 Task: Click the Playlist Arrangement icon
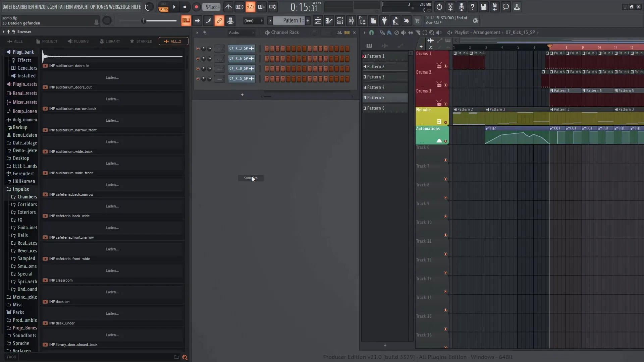tap(449, 32)
